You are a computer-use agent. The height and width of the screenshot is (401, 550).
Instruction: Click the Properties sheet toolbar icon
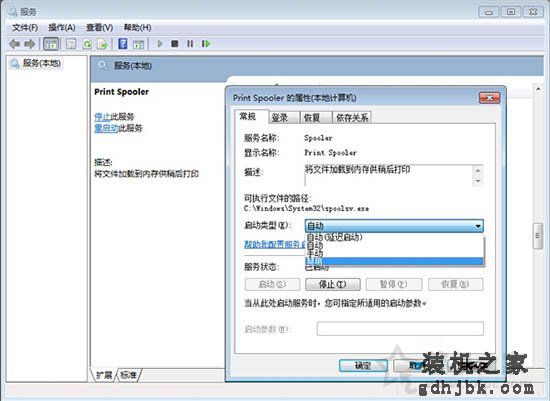tap(71, 44)
